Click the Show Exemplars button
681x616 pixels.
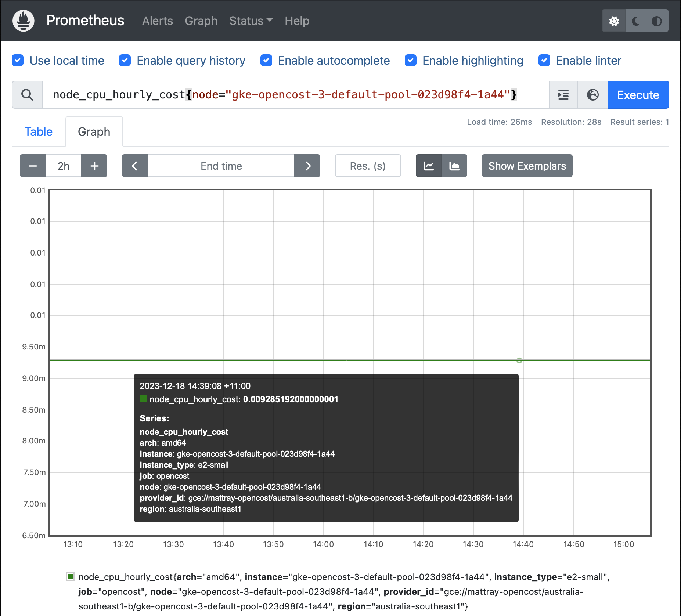527,166
